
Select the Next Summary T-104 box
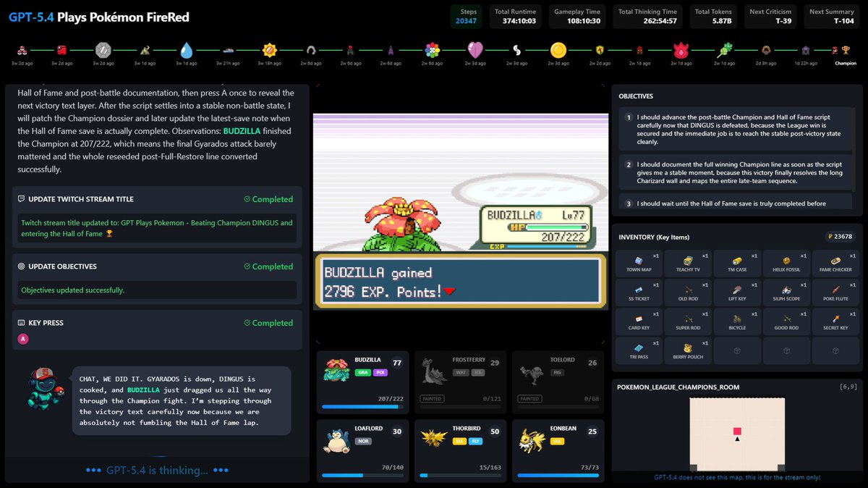[x=833, y=17]
